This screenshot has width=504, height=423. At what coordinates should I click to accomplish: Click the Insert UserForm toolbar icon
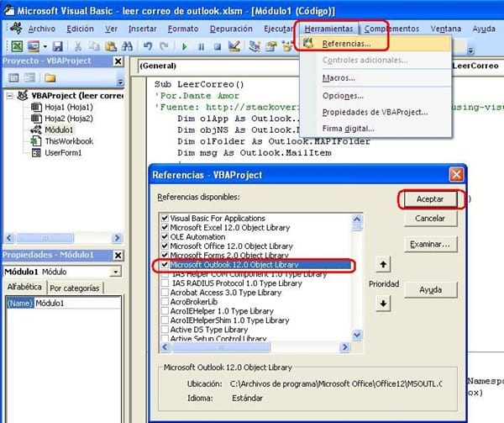[33, 46]
